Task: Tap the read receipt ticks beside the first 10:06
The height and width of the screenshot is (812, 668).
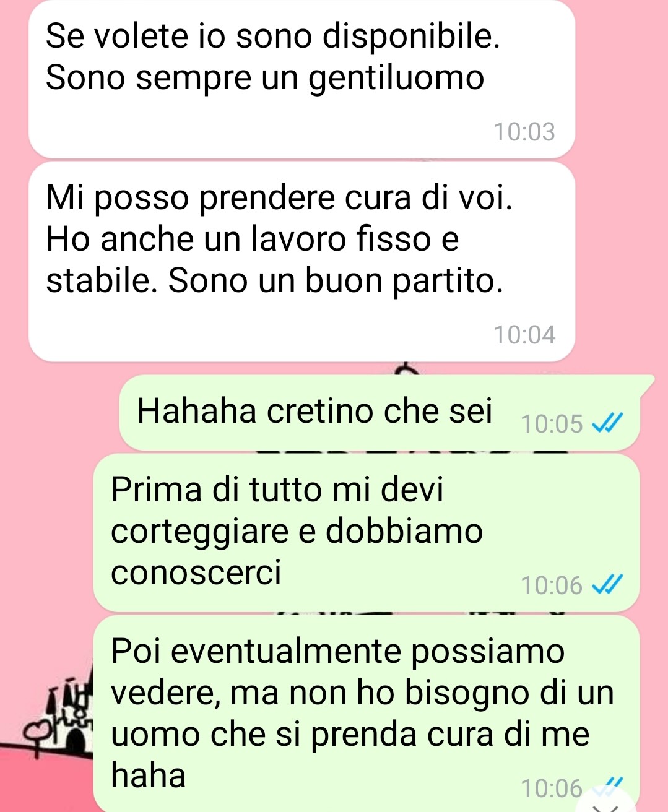Action: (606, 584)
